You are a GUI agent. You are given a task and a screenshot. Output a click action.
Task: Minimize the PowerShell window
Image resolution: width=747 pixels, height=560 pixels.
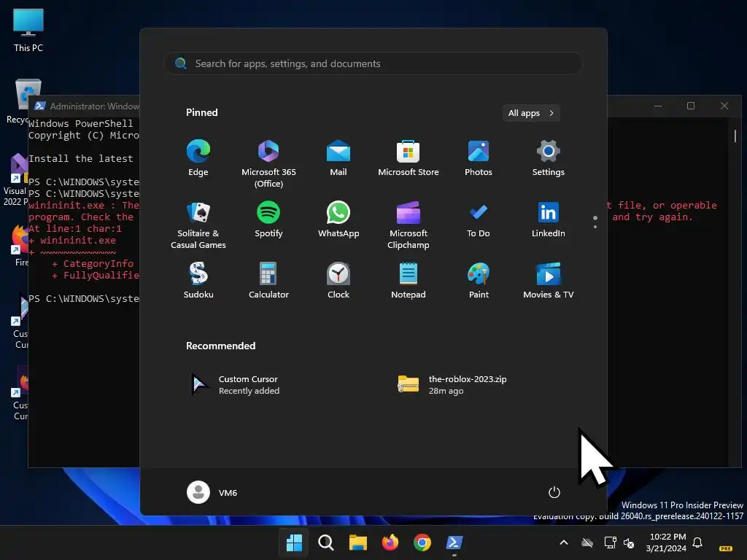tap(658, 106)
